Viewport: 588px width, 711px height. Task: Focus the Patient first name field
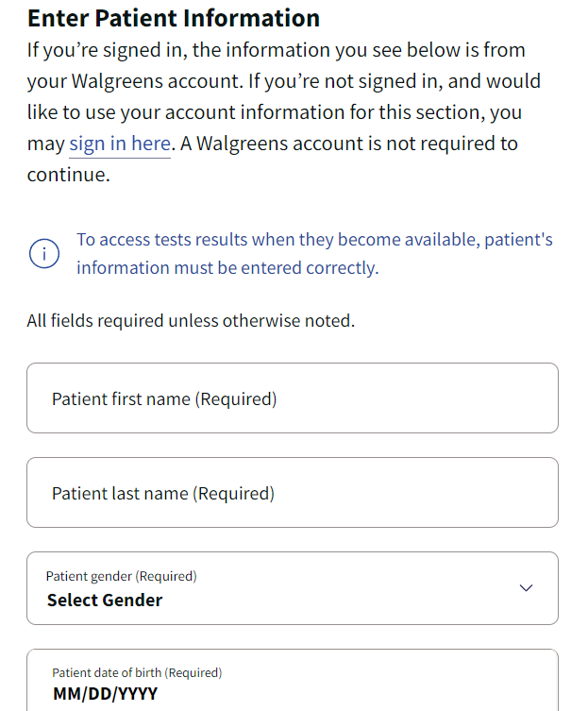click(293, 398)
